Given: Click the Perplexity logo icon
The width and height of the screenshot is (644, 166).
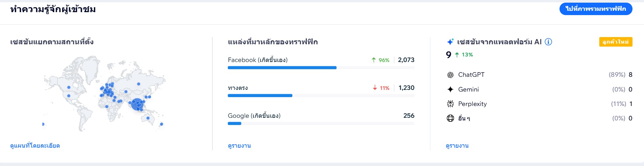Looking at the screenshot, I should (x=450, y=104).
